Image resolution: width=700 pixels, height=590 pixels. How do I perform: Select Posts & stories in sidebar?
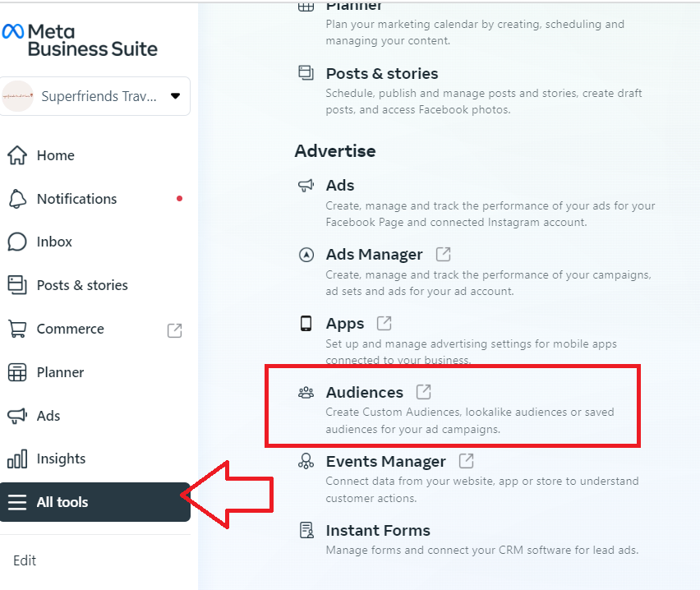coord(82,285)
